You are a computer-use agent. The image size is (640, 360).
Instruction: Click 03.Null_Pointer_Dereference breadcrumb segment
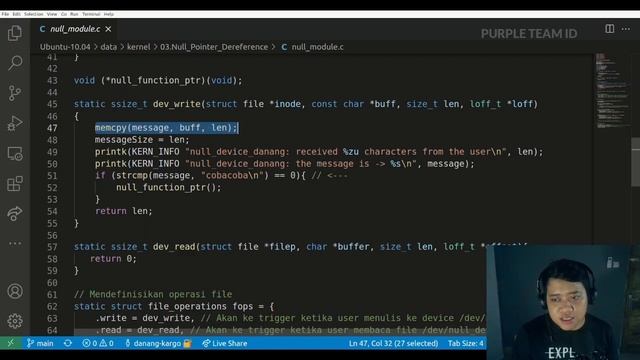[x=214, y=47]
